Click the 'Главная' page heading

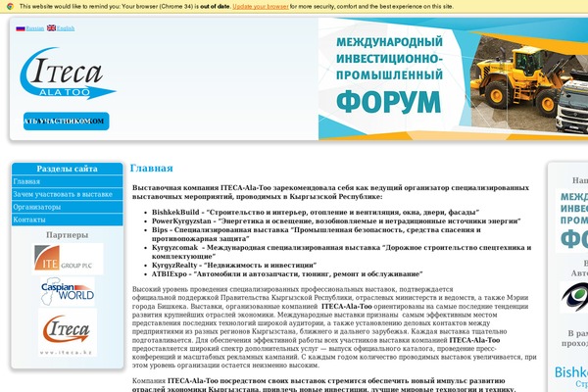(152, 168)
